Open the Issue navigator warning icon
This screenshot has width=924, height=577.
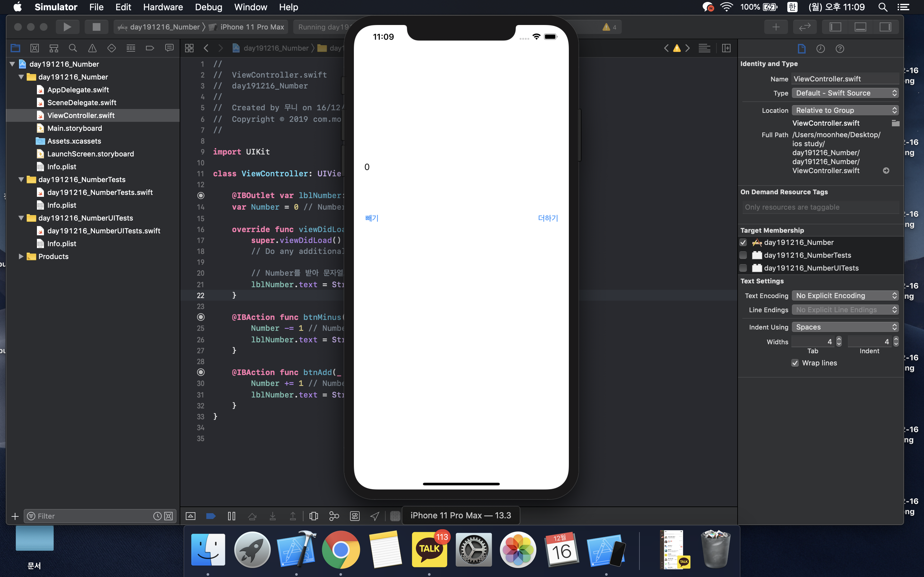92,48
